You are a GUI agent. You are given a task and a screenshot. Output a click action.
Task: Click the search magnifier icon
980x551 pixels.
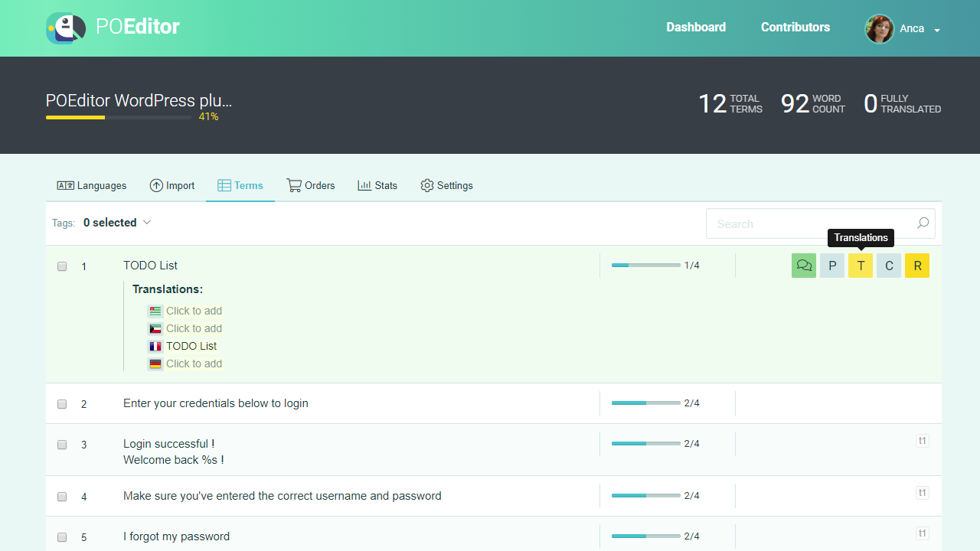click(x=923, y=223)
